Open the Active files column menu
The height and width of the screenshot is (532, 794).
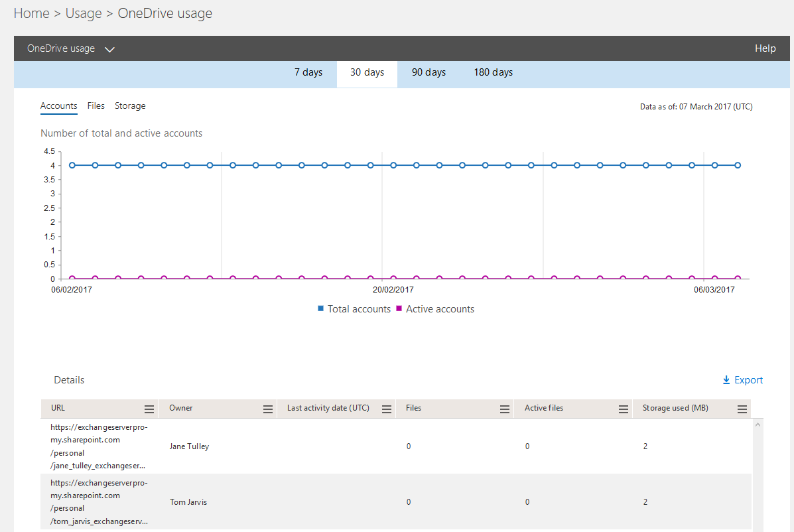tap(623, 409)
